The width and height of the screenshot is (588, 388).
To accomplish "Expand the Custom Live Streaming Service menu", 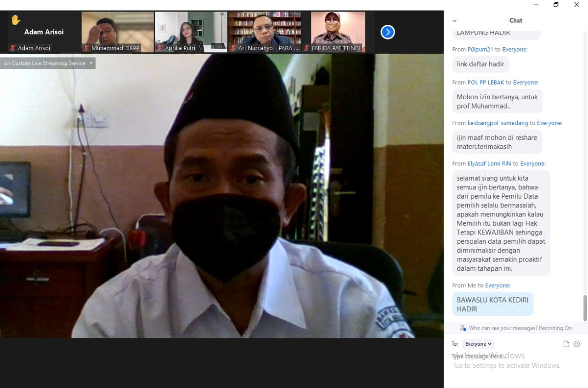I will click(x=91, y=63).
